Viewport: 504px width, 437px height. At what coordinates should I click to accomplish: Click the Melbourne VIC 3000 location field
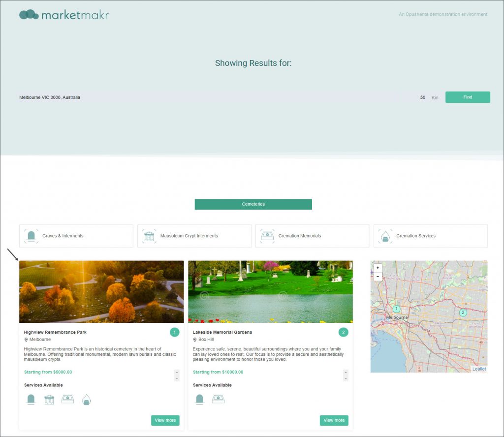point(216,97)
